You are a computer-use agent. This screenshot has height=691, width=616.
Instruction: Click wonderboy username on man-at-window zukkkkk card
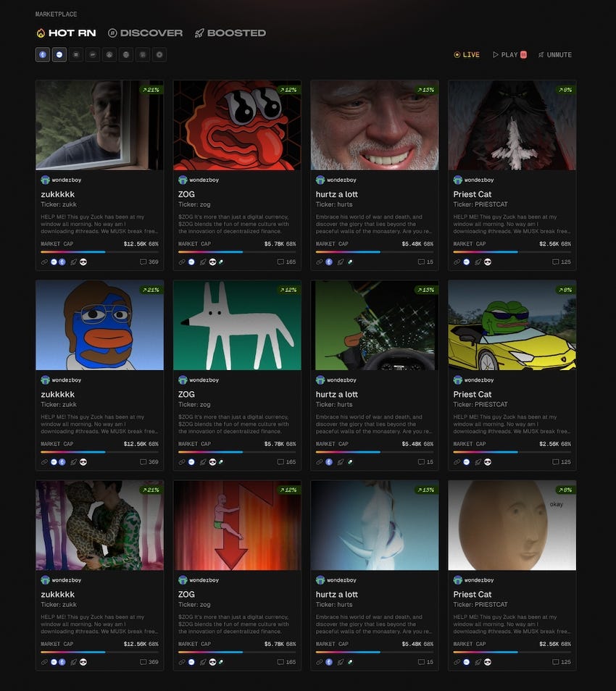coord(67,180)
